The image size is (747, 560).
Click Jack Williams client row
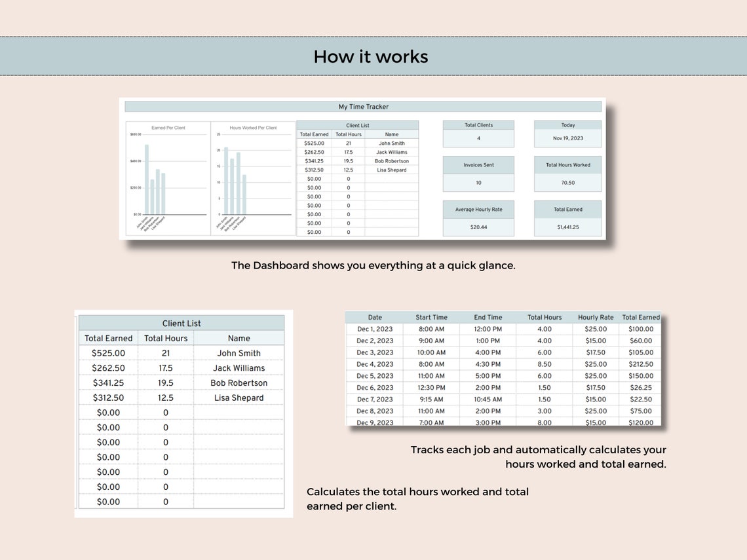(x=239, y=367)
